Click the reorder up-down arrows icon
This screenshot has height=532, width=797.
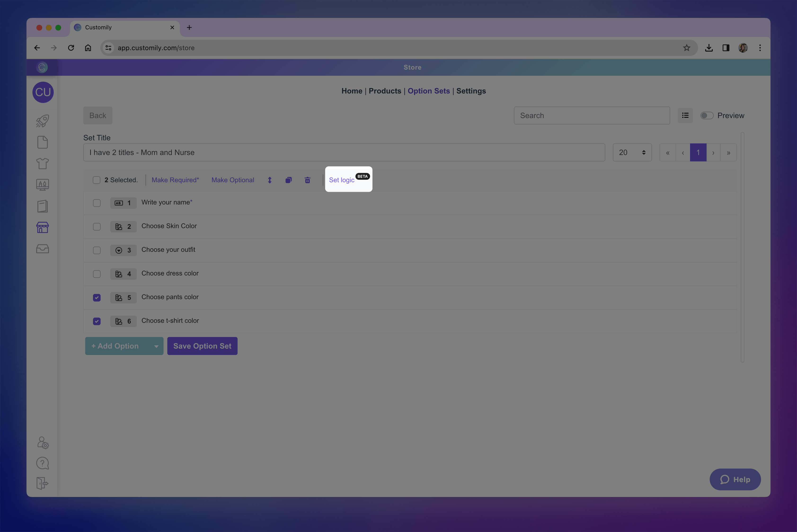(269, 180)
